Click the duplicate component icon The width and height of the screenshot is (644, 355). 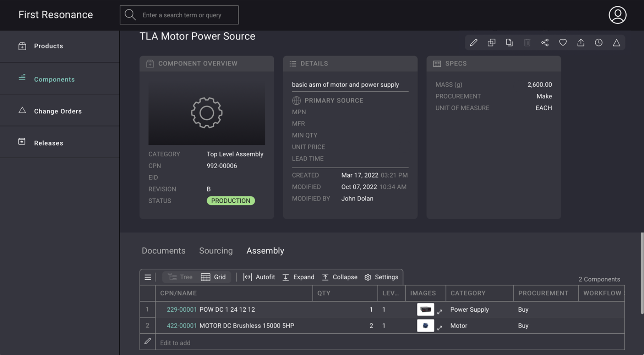coord(491,43)
